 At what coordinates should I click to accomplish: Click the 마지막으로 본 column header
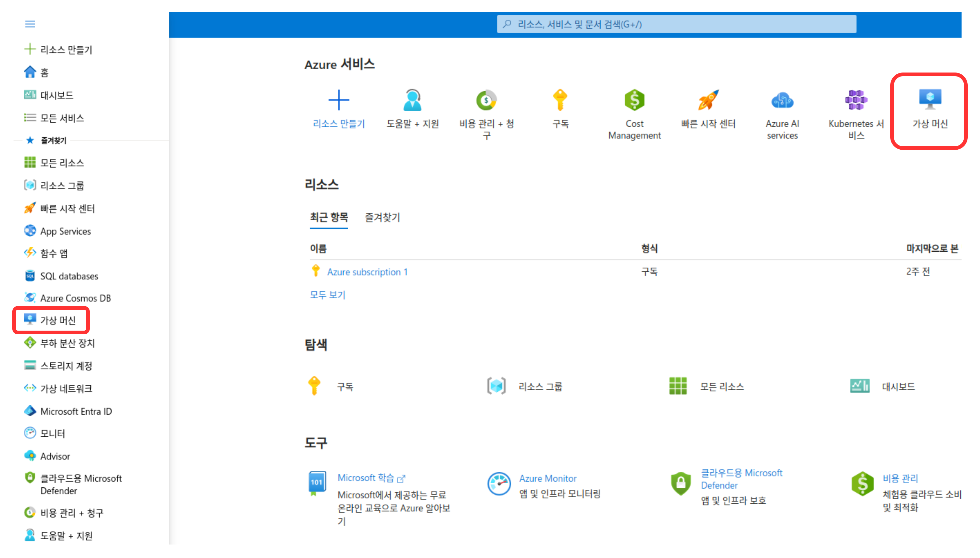(x=932, y=248)
